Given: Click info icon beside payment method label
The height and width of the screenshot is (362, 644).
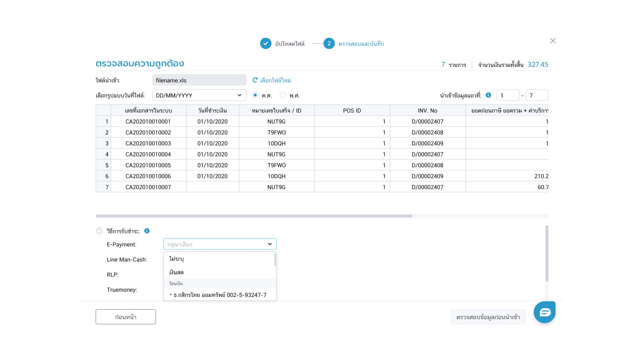Looking at the screenshot, I should [147, 231].
